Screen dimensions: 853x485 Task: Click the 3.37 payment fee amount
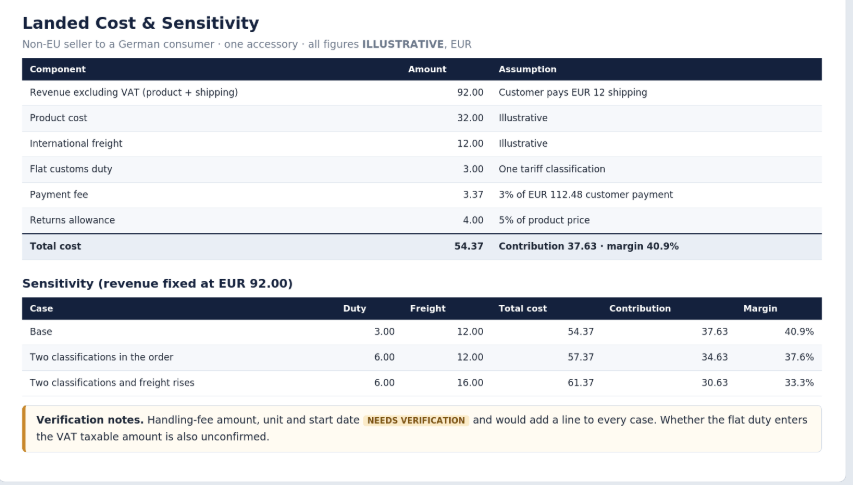(x=473, y=195)
